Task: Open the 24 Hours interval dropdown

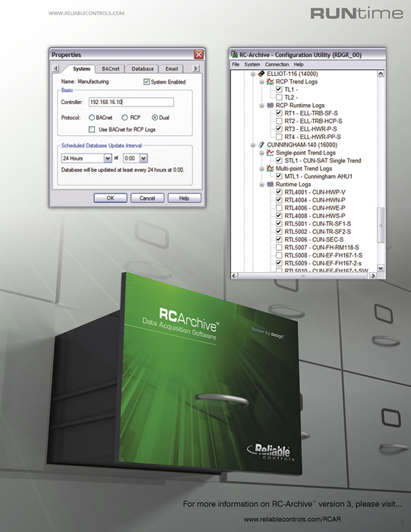Action: pos(107,158)
